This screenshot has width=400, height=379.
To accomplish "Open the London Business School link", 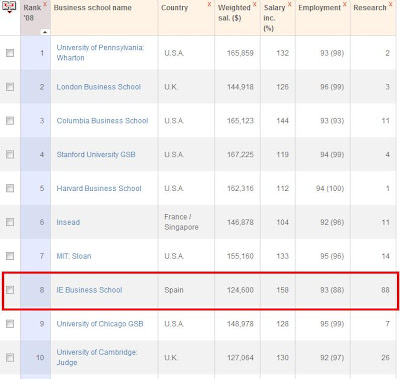I will pos(99,87).
